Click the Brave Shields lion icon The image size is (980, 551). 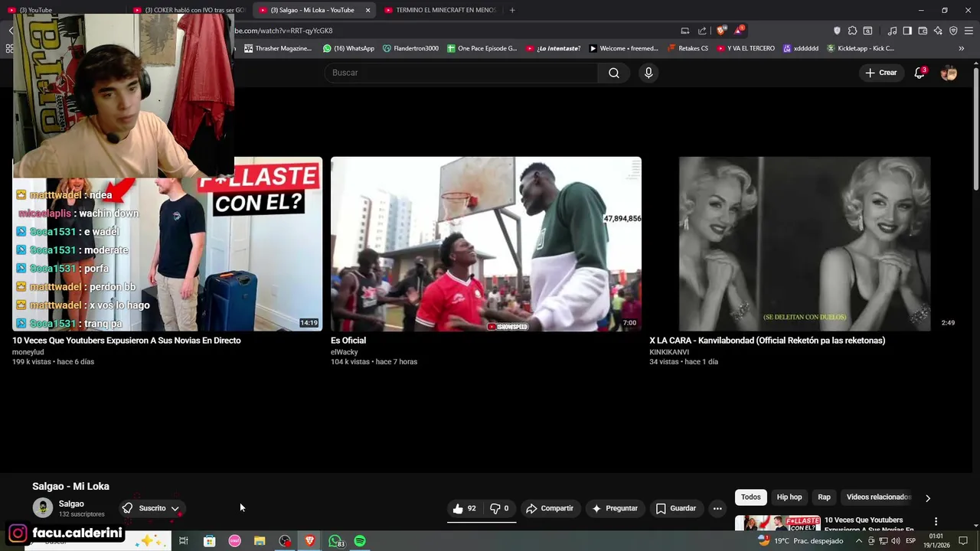[721, 31]
